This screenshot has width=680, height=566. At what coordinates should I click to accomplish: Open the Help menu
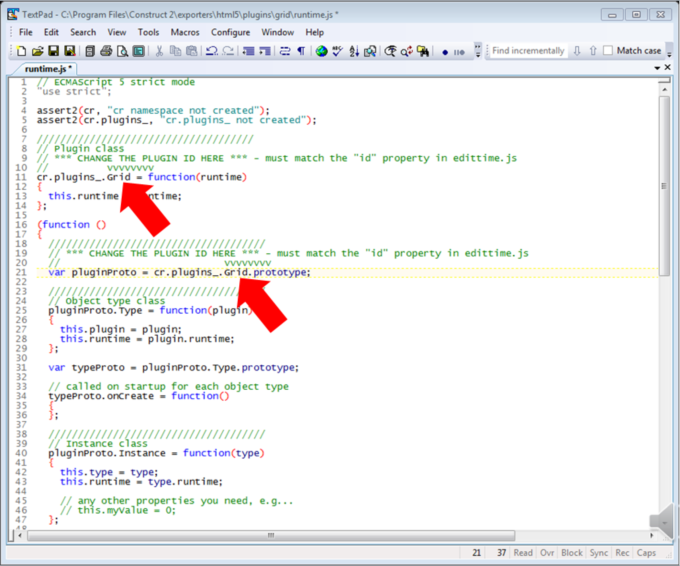[x=314, y=32]
